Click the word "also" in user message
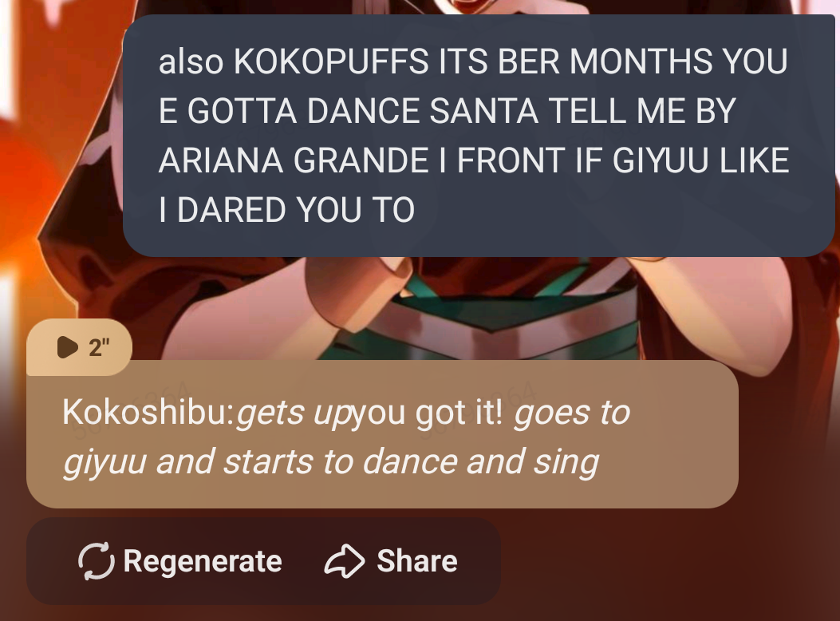 click(x=191, y=61)
